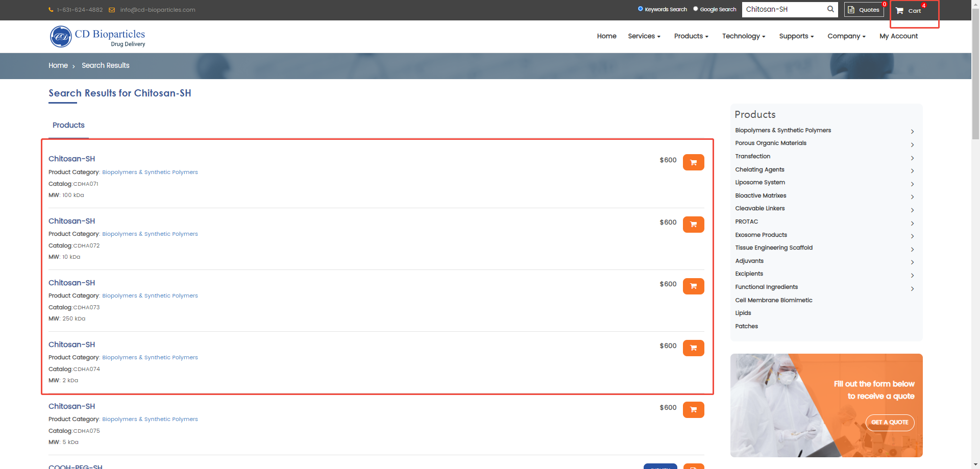Screen dimensions: 980x469
Task: Click the info@cd-bioparticles.com email link
Action: tap(158, 10)
